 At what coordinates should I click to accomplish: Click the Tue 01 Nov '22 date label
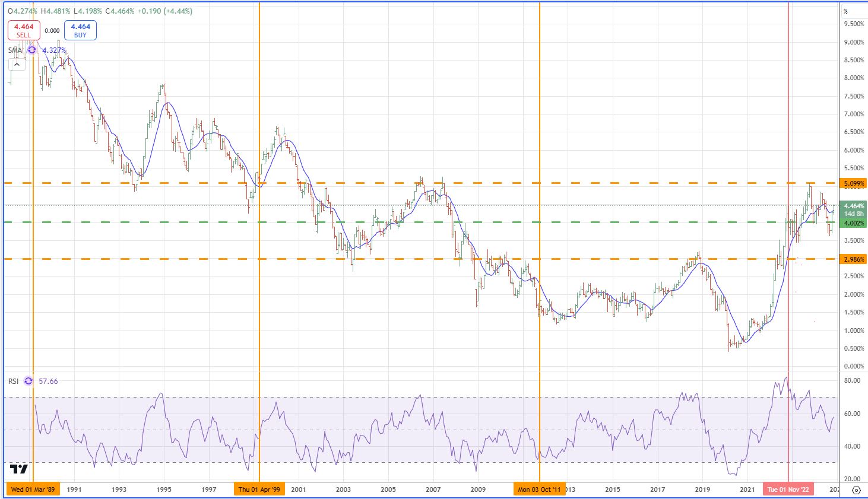tap(788, 490)
